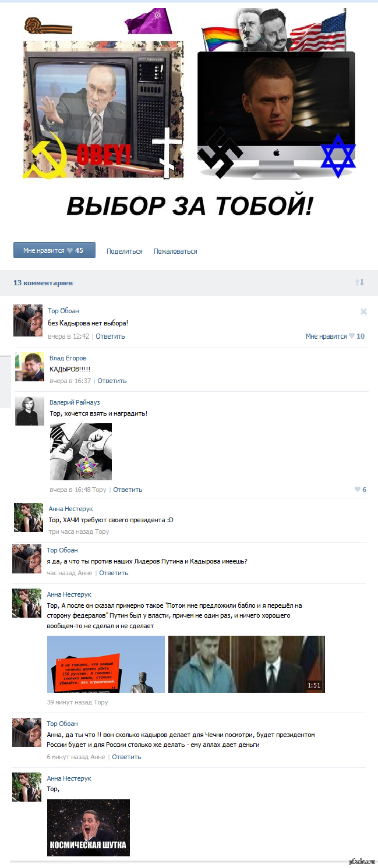
Task: Delete the first comment using the X icon
Action: tap(363, 311)
